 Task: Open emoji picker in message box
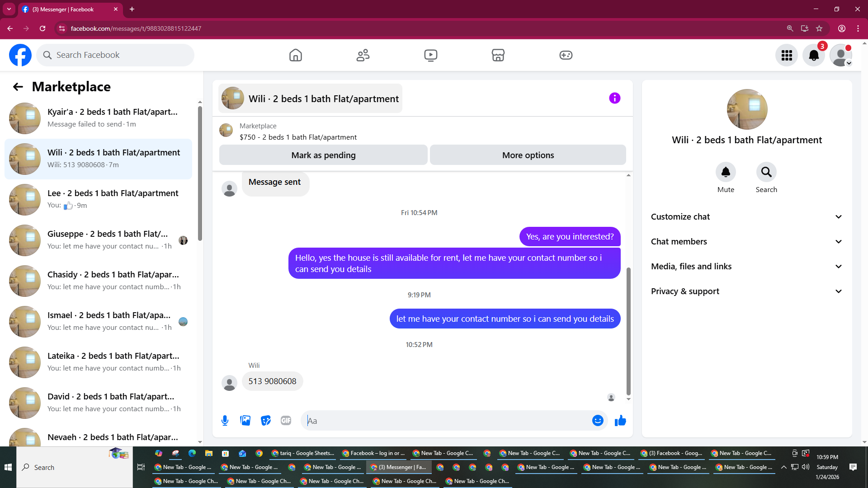coord(598,421)
